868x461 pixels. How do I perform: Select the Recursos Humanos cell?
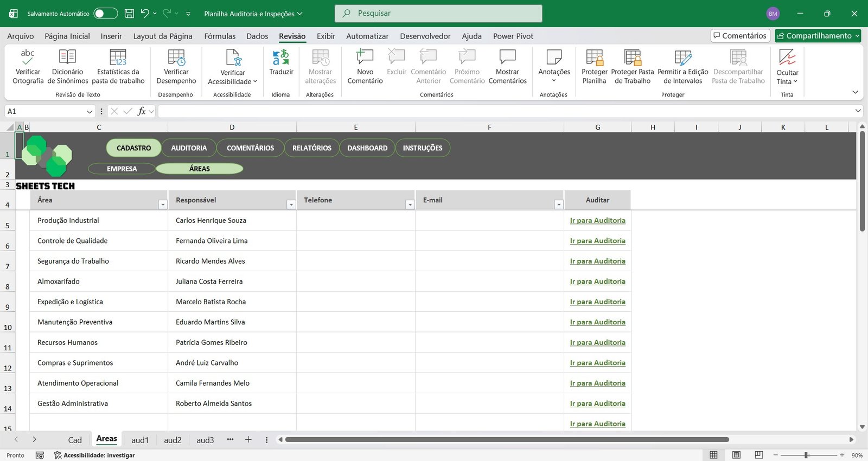coord(99,343)
